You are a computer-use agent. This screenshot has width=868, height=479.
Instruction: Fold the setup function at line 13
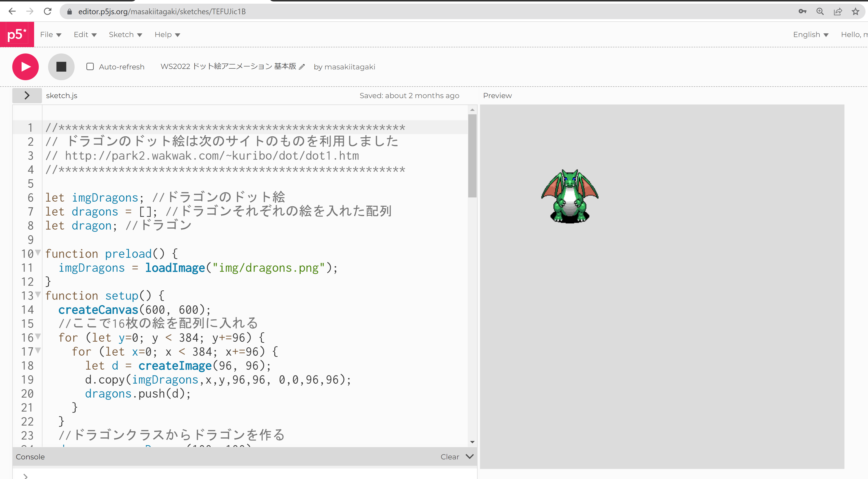pos(38,294)
